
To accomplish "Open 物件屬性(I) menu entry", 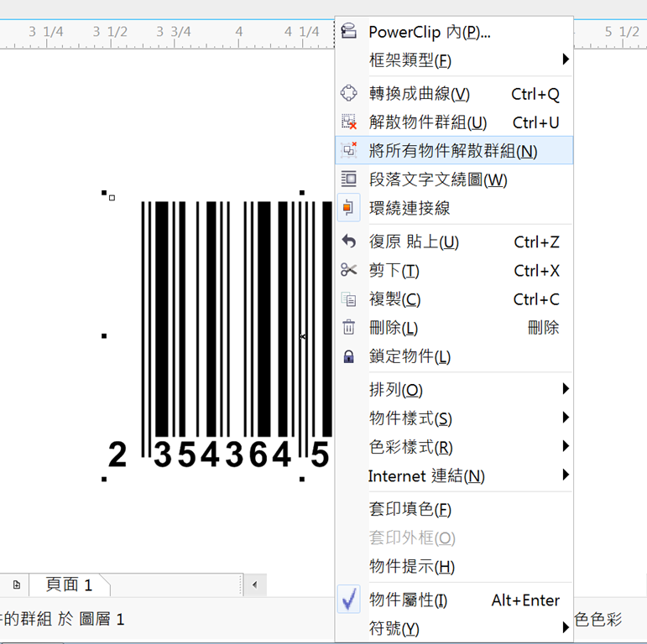I will (454, 600).
